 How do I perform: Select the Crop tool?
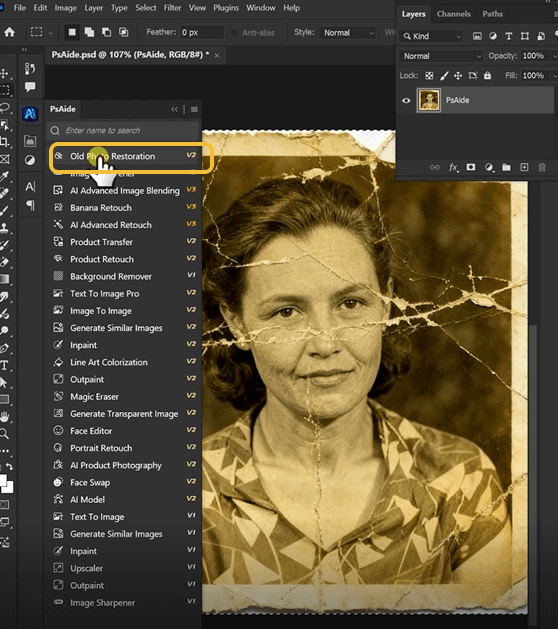(4, 142)
